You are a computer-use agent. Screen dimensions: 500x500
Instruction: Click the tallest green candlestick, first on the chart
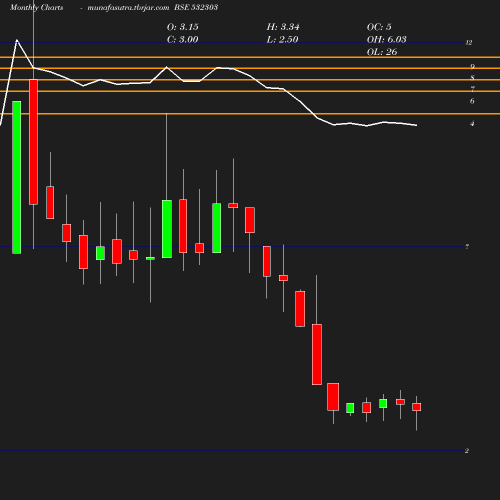[x=17, y=177]
